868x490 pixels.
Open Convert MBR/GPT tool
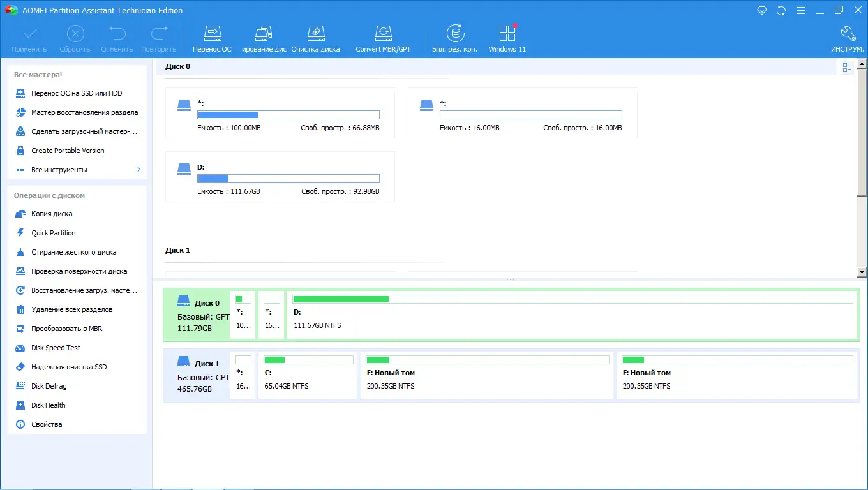(x=383, y=40)
